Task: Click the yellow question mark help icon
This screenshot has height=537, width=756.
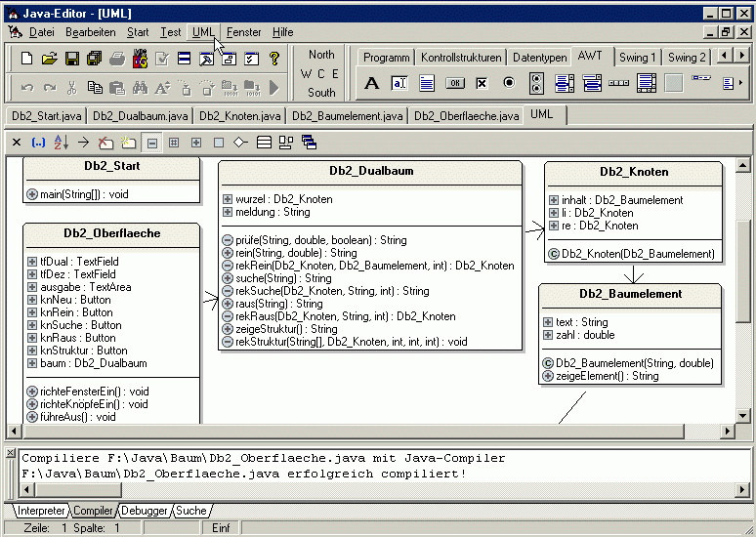Action: pos(274,60)
